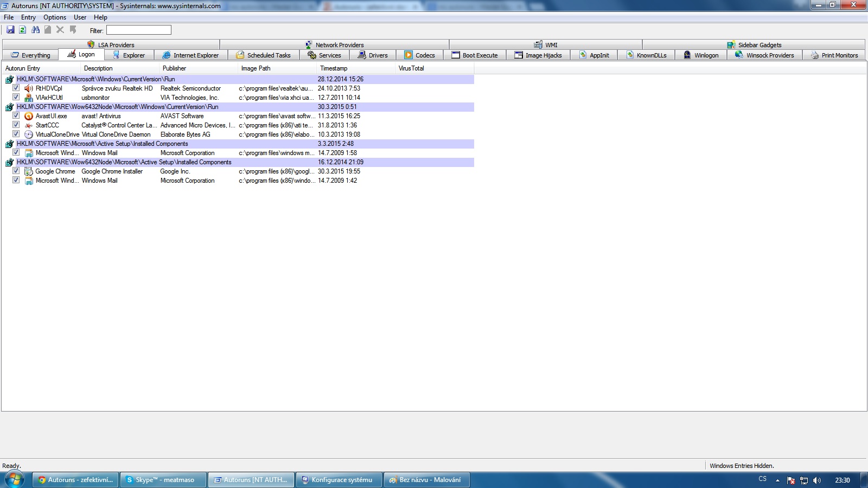This screenshot has width=868, height=488.
Task: Click the registry icon of HKLM\SOFTWARE\Microsoft\Windows\CurrentVersion\Run
Action: (x=9, y=79)
